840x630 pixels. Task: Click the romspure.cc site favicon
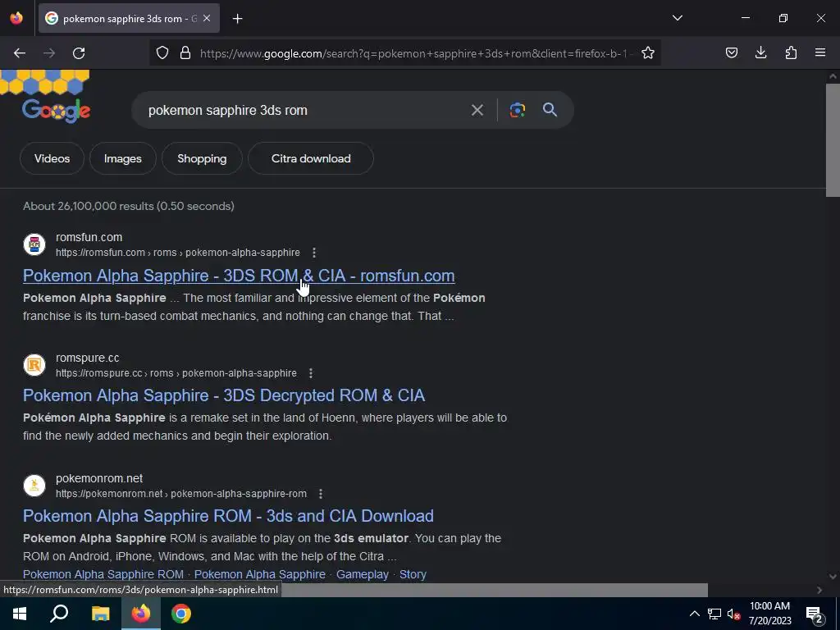click(x=34, y=365)
